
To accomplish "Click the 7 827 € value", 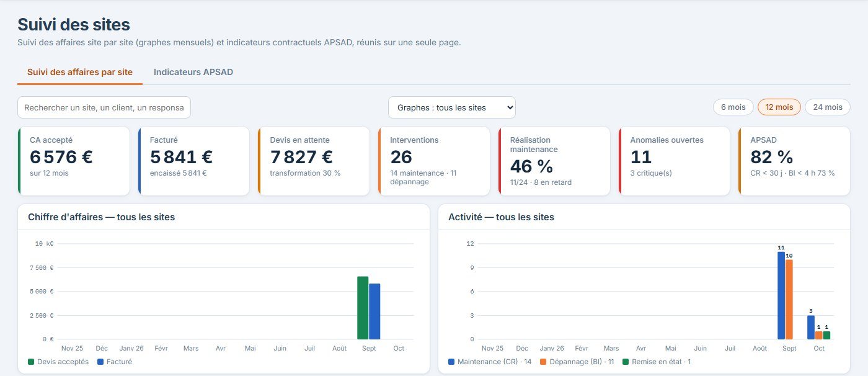I will (x=301, y=158).
